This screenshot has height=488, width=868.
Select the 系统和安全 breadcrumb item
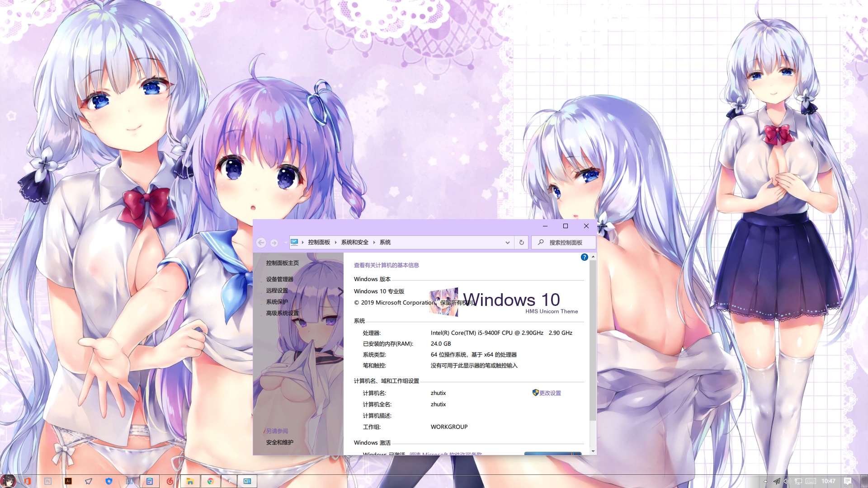tap(354, 242)
